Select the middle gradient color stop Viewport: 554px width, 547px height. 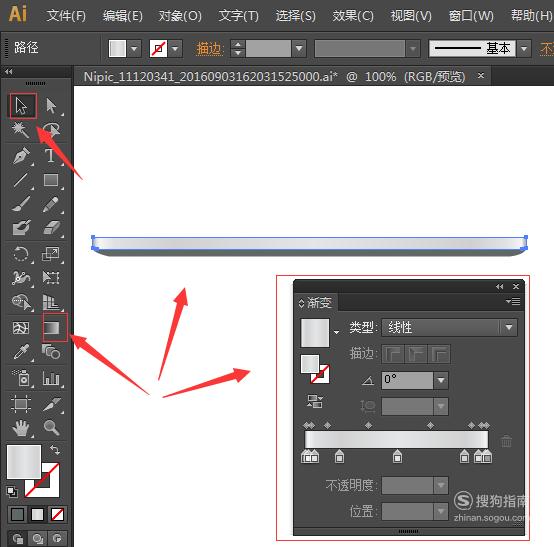click(397, 457)
